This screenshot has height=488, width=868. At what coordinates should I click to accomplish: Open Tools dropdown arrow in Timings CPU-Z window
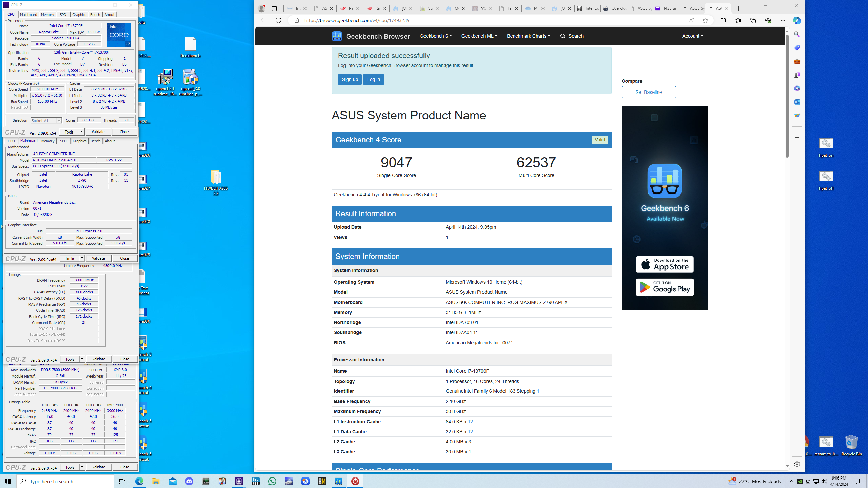point(82,359)
